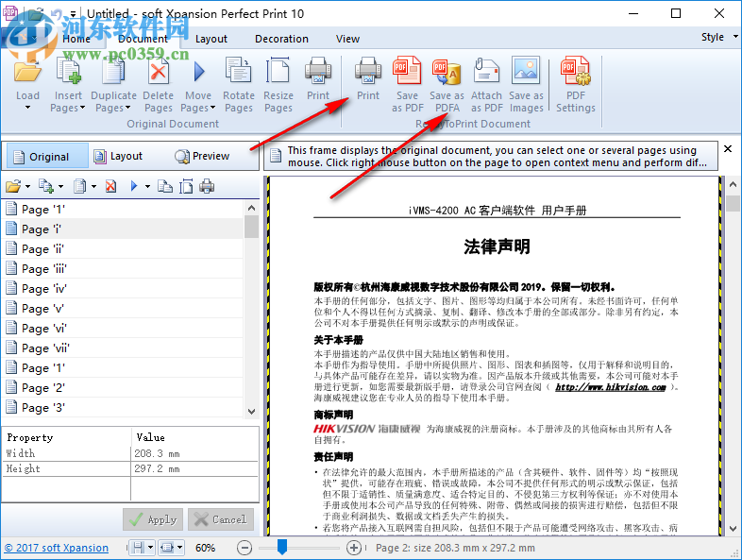Click the small red X delete icon in panel toolbar
This screenshot has height=560, width=742.
(110, 186)
